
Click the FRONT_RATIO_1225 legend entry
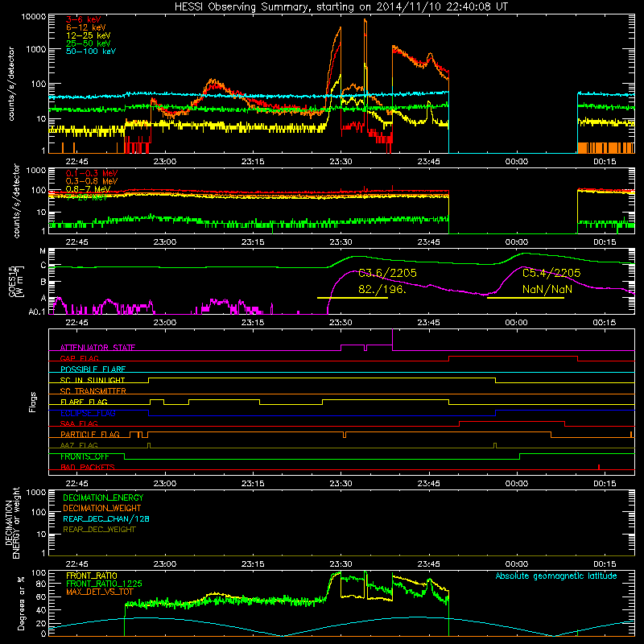[x=104, y=584]
